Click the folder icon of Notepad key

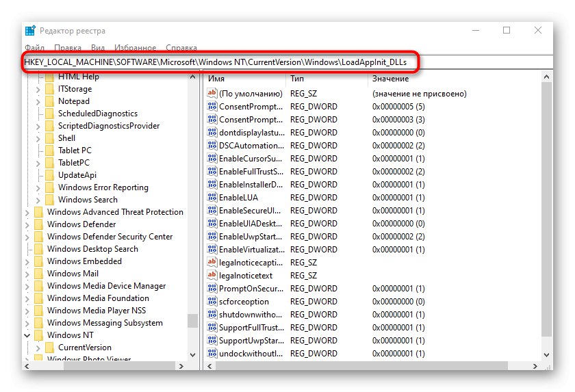click(x=49, y=101)
